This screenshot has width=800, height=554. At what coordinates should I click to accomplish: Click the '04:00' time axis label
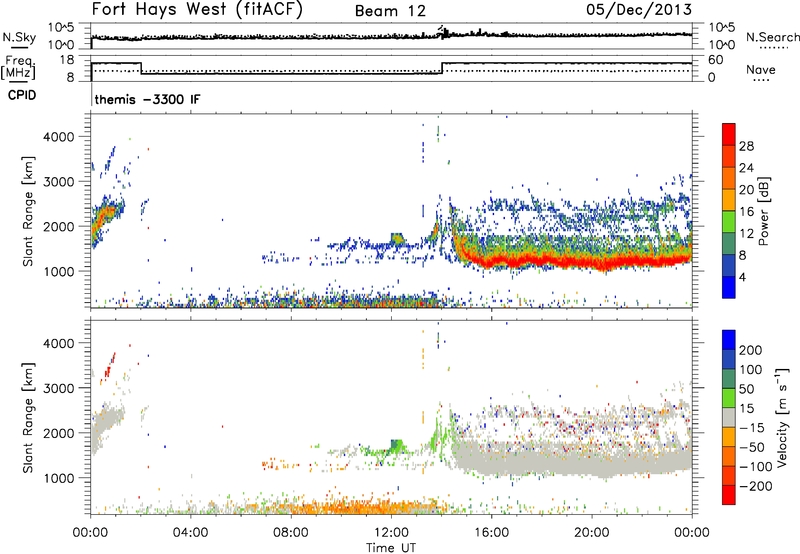tap(190, 533)
